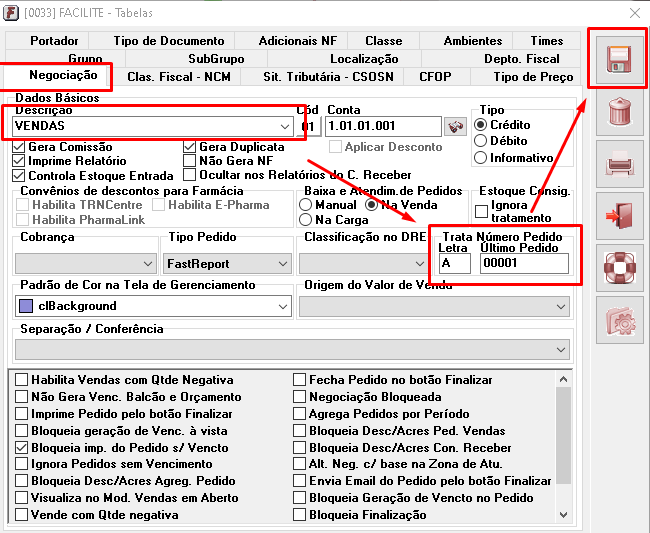Open help via the lifebuoy icon
Viewport: 650px width, 533px height.
click(618, 267)
